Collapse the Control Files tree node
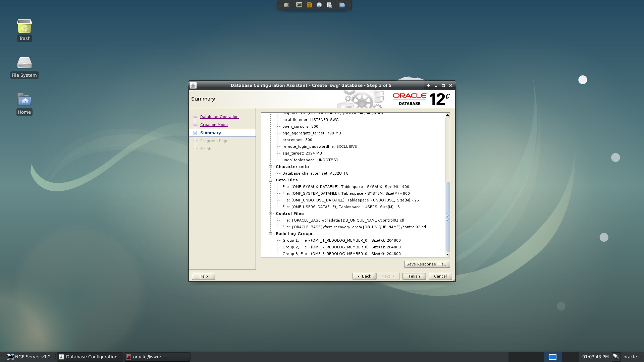The height and width of the screenshot is (362, 644). tap(270, 214)
